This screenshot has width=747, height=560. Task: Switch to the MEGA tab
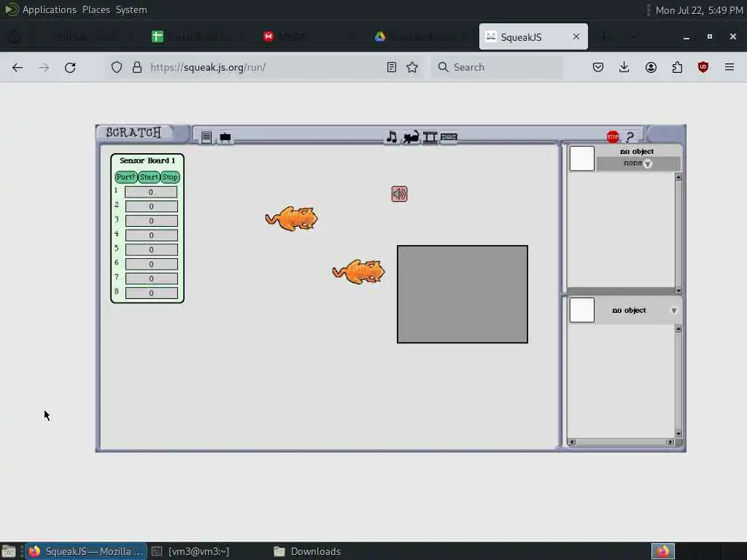309,36
